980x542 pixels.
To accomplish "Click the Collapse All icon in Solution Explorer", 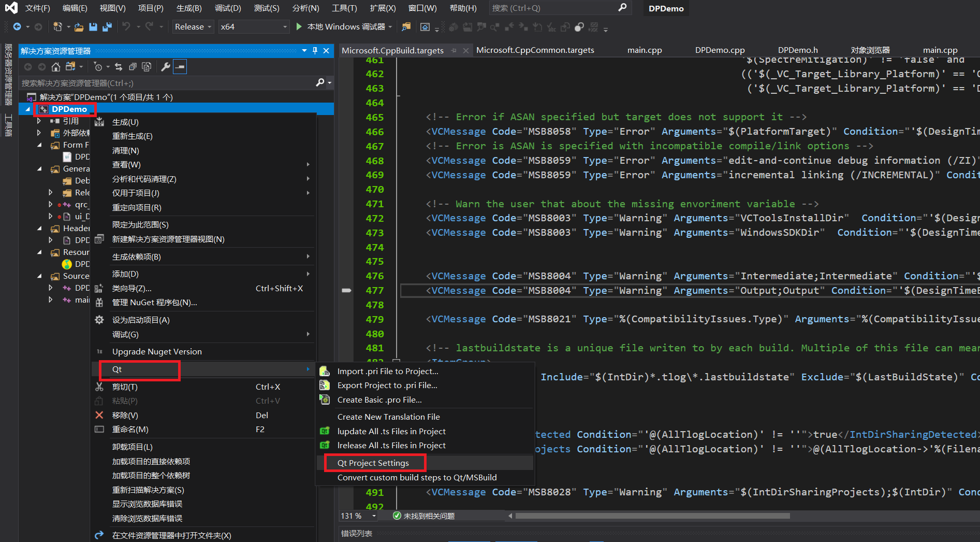I will click(133, 67).
